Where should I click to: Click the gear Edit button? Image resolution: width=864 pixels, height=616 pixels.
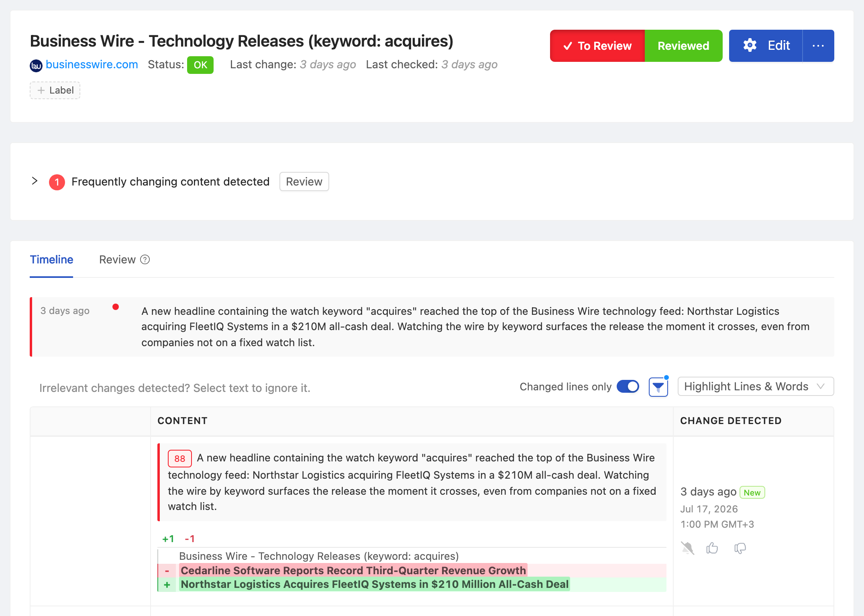(x=766, y=46)
